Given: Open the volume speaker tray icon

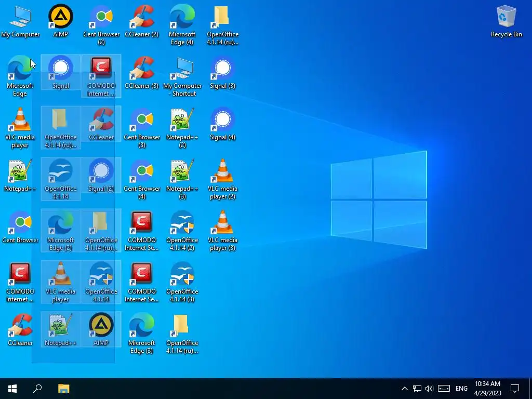Looking at the screenshot, I should coord(429,389).
